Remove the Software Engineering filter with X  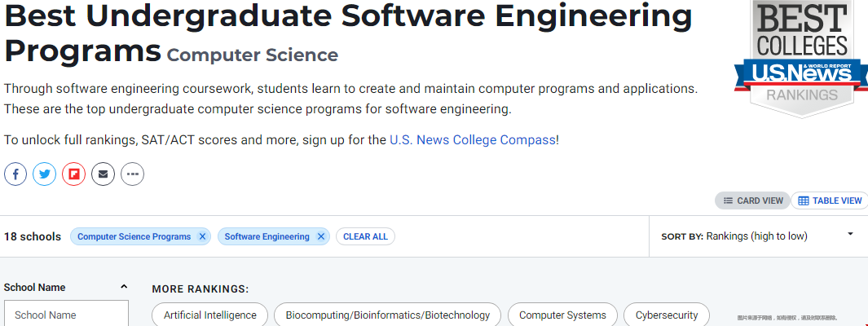[x=320, y=237]
